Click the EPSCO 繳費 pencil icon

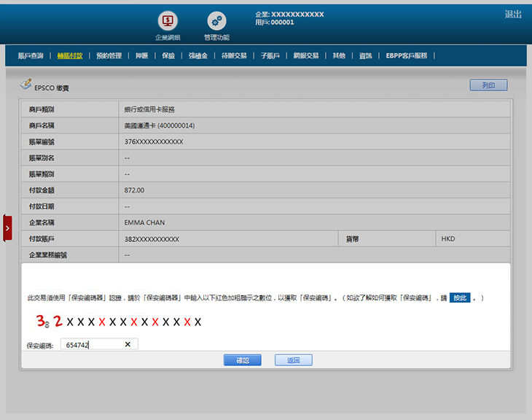click(26, 85)
